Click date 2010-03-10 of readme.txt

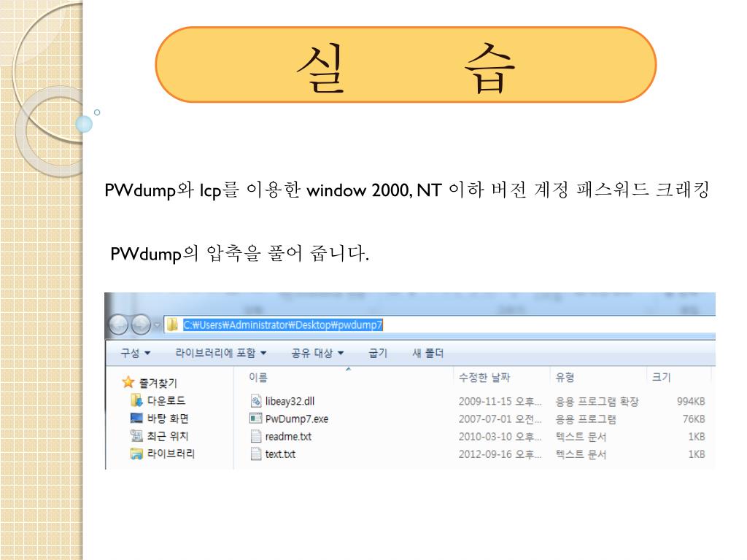[x=500, y=437]
